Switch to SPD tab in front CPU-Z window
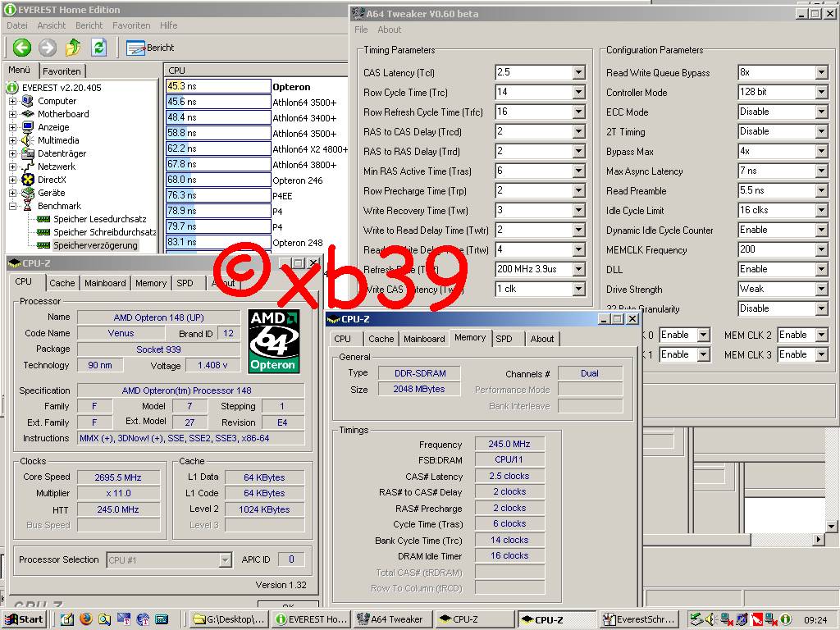The image size is (840, 630). [504, 339]
